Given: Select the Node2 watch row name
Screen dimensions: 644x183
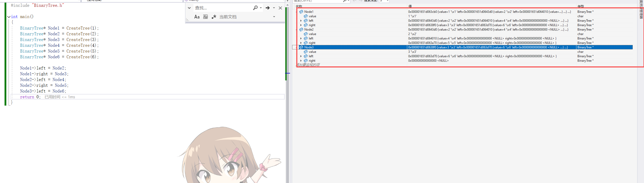Looking at the screenshot, I should pos(309,30).
